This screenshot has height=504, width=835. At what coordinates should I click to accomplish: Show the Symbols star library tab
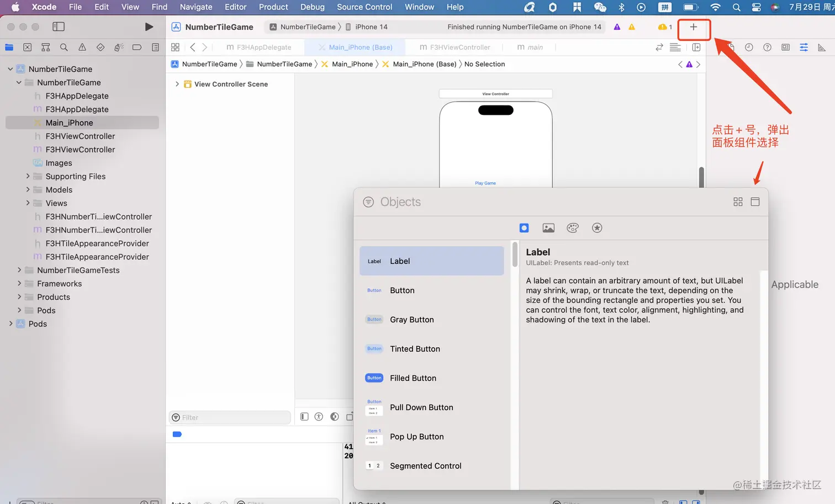(597, 228)
